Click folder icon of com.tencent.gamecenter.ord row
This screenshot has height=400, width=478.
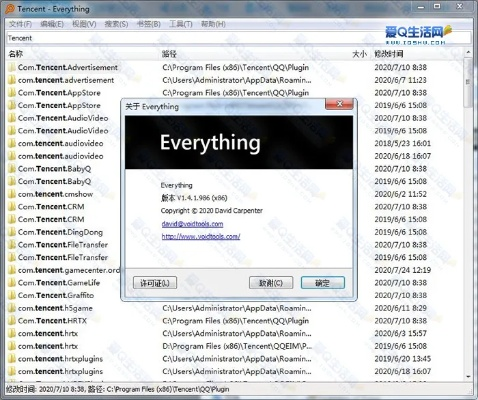pos(12,270)
